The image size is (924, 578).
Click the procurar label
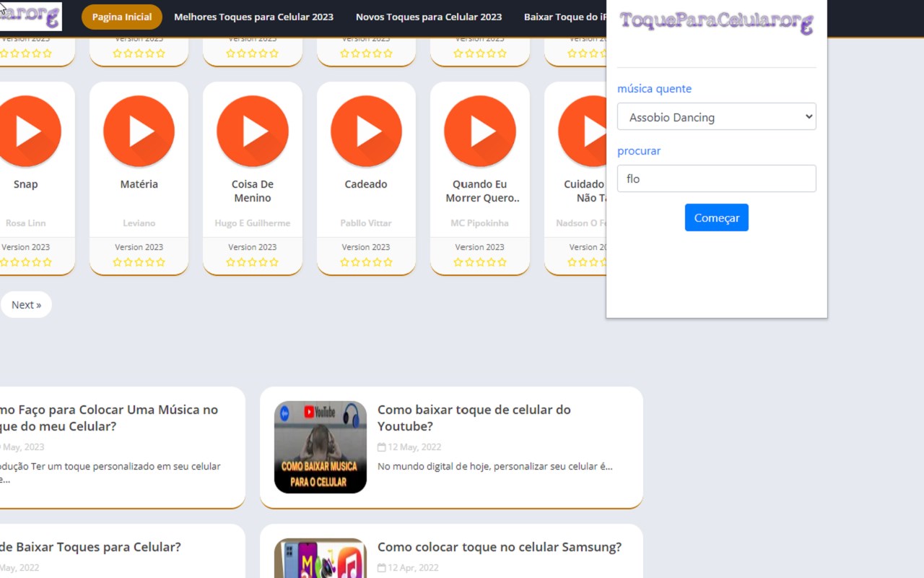(x=639, y=151)
